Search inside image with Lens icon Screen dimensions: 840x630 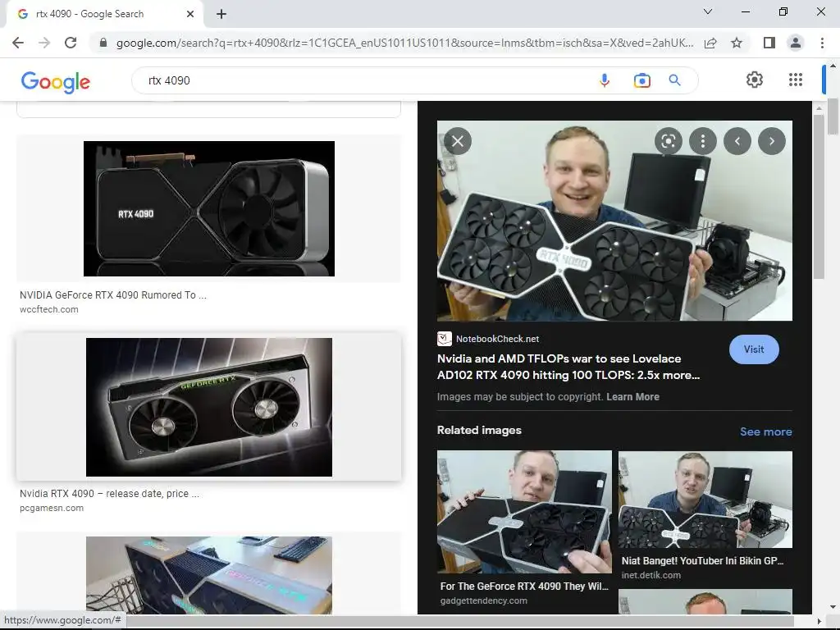(x=668, y=141)
